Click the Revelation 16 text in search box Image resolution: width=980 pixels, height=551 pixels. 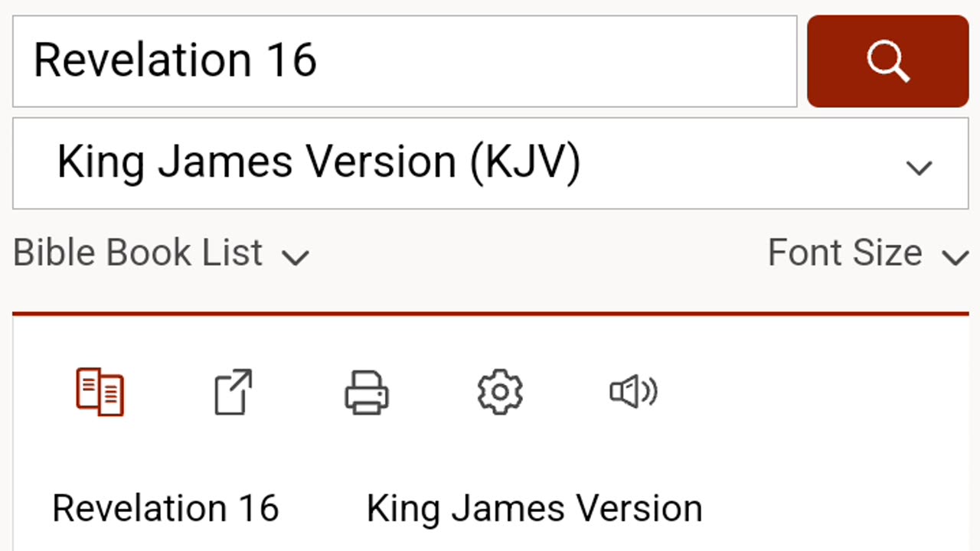(175, 60)
